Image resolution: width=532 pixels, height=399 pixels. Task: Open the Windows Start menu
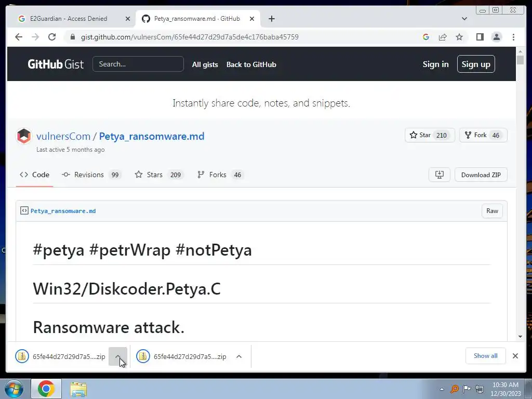click(x=14, y=389)
